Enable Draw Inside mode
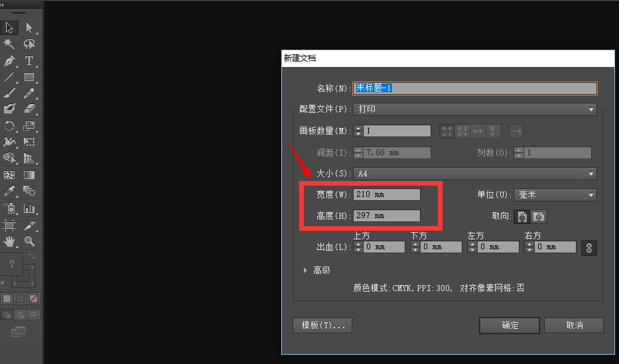Screen dimensions: 619x364 pyautogui.click(x=34, y=315)
